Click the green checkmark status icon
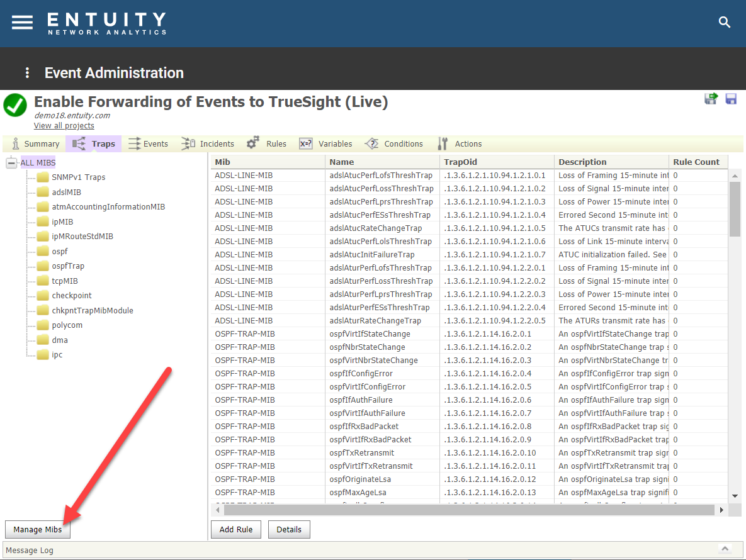The height and width of the screenshot is (560, 746). 15,105
